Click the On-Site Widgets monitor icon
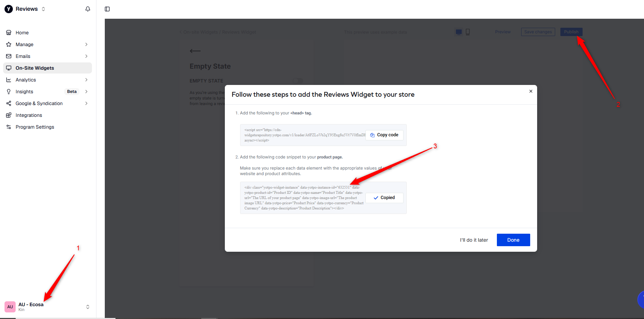The height and width of the screenshot is (319, 644). [x=9, y=68]
